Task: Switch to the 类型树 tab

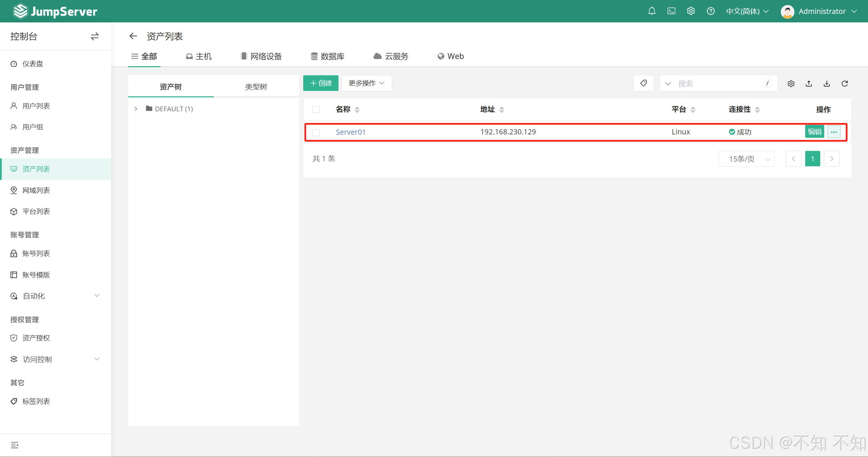Action: (256, 87)
